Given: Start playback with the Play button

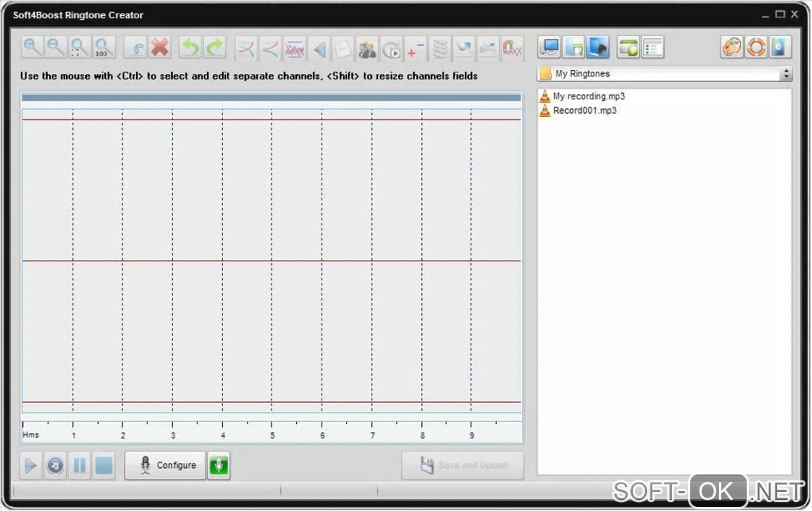Looking at the screenshot, I should tap(30, 466).
